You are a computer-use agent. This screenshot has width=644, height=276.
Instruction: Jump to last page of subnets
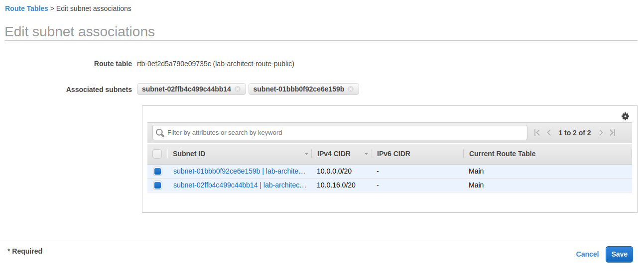[x=613, y=133]
